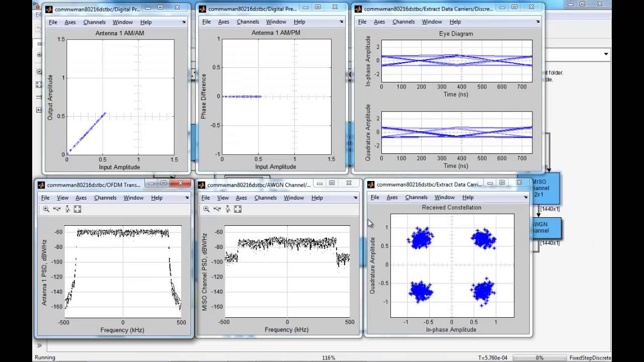This screenshot has height=362, width=644.
Task: Open Help menu in Antenna 1 AM/PM window
Action: pos(299,22)
